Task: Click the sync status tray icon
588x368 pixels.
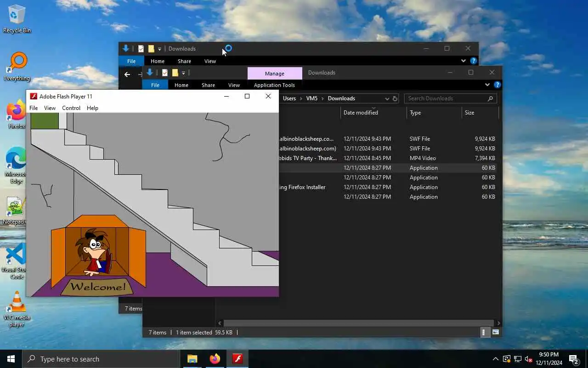Action: (x=506, y=359)
